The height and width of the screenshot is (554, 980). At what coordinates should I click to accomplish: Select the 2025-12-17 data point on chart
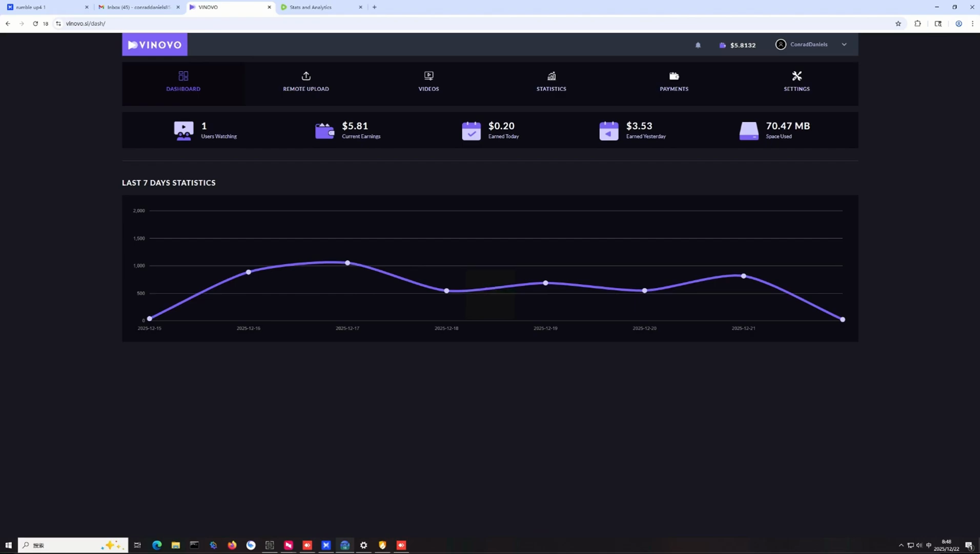(x=348, y=263)
